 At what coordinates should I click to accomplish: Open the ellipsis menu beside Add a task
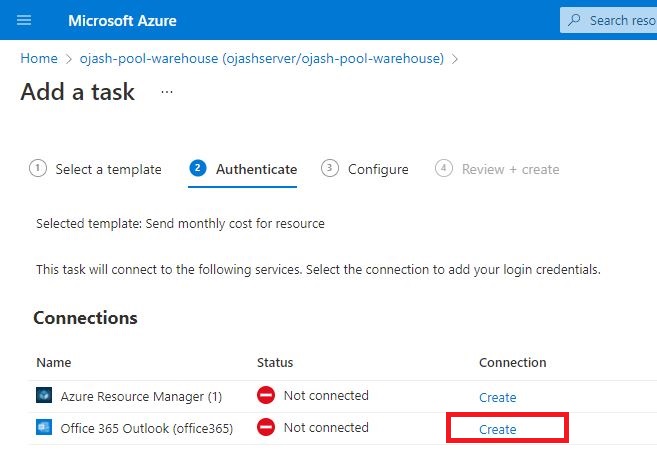(x=167, y=92)
